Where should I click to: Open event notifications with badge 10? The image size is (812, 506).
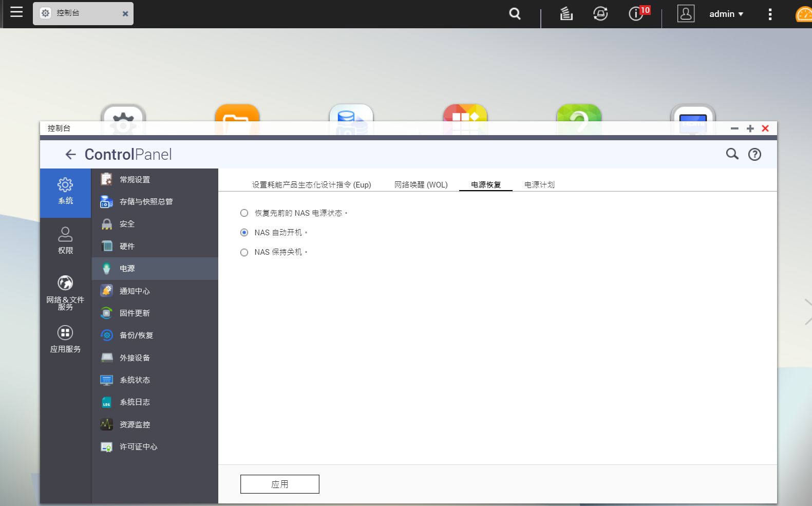pyautogui.click(x=637, y=13)
